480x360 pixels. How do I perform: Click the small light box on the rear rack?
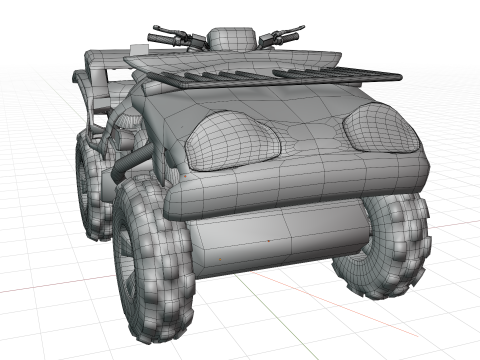point(139,50)
